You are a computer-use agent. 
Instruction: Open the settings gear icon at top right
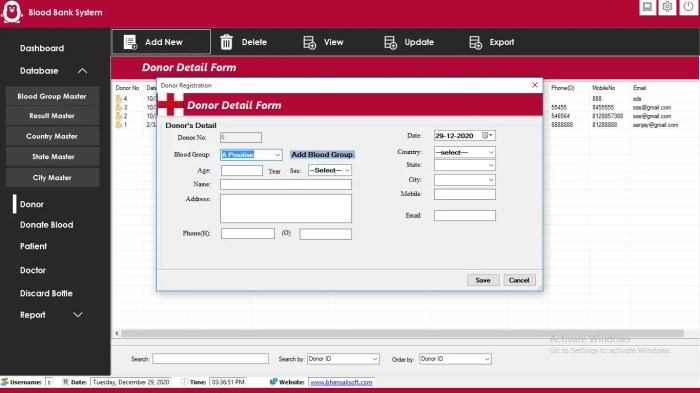pyautogui.click(x=667, y=7)
